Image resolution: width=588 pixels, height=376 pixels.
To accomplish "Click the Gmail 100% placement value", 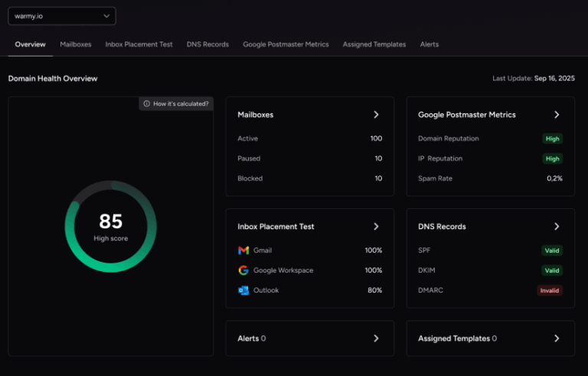I will tap(374, 250).
